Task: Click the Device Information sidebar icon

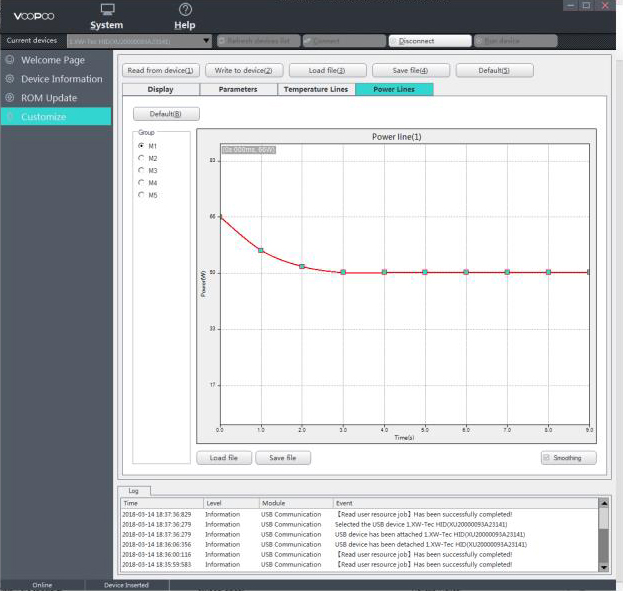Action: point(10,79)
